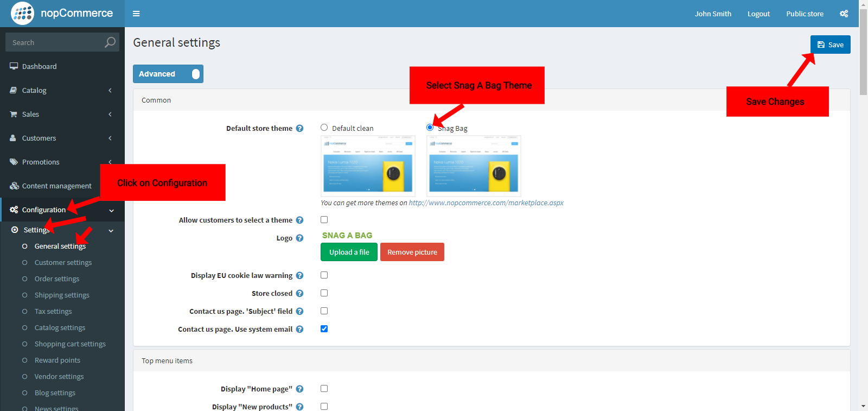Select the Default clean theme radio

coord(324,128)
